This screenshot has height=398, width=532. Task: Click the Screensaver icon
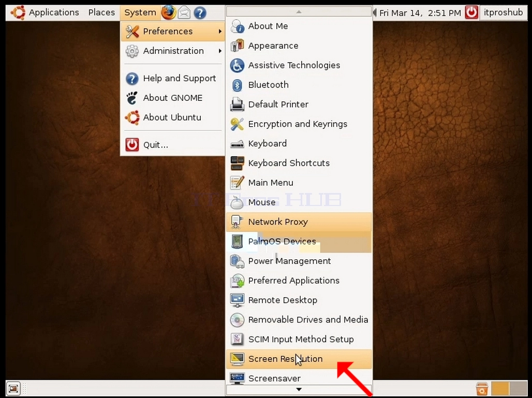(x=237, y=378)
